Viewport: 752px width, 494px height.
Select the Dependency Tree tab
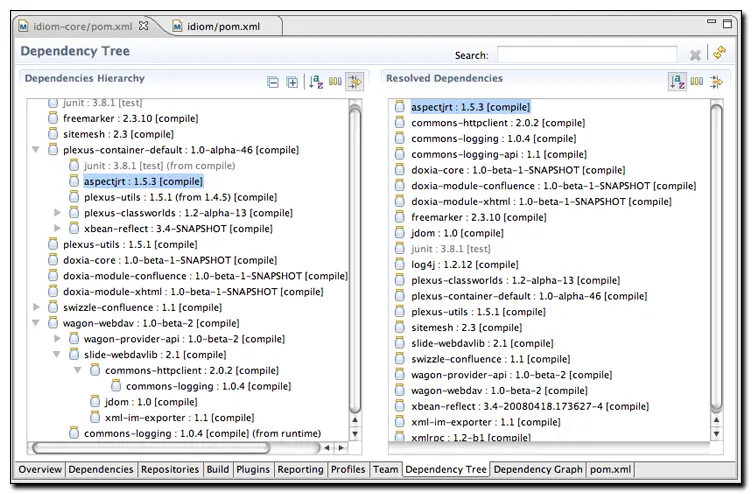446,470
